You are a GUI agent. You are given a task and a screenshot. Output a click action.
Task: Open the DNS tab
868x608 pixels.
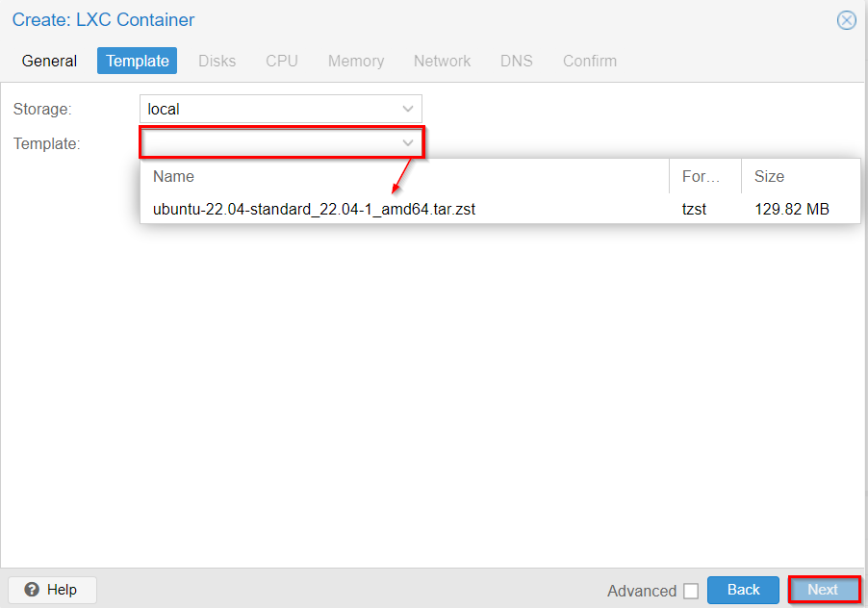coord(517,61)
